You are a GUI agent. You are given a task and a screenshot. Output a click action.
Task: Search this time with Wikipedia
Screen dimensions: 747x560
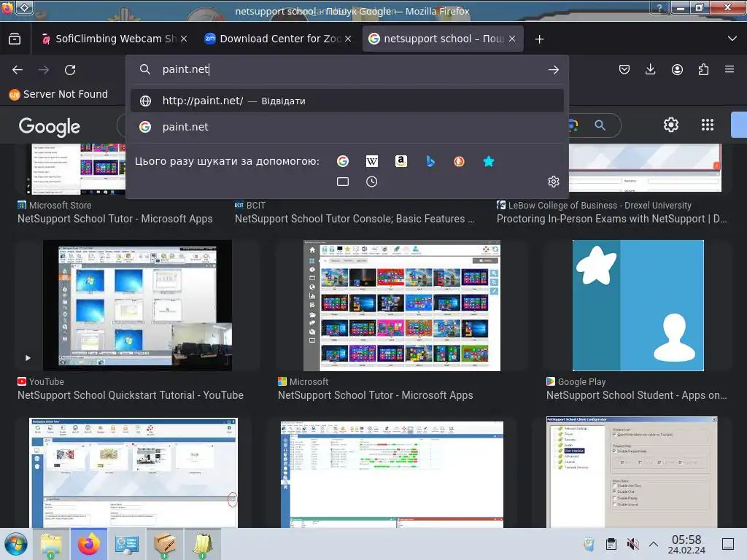371,161
